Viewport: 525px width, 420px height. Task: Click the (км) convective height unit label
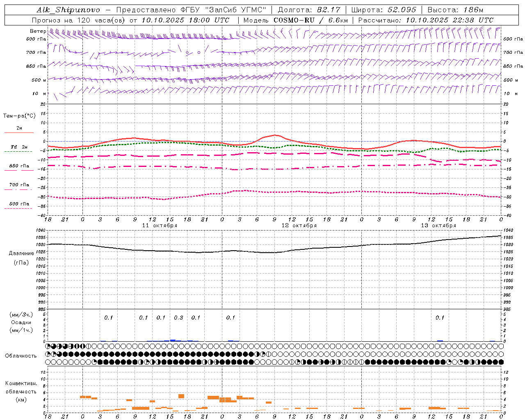(21, 399)
